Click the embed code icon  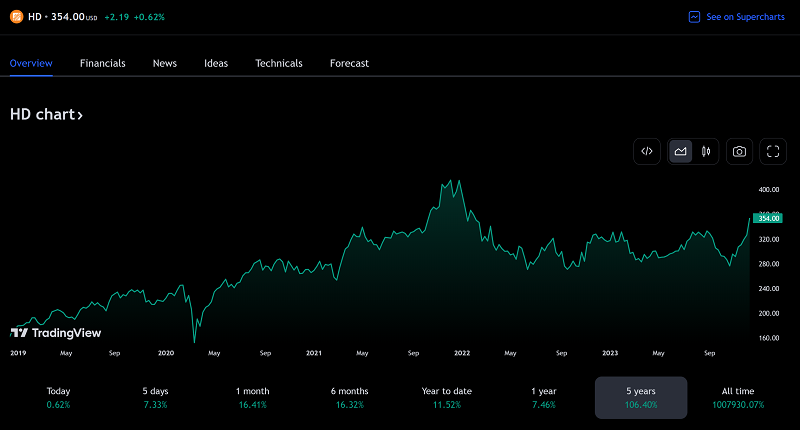point(647,151)
